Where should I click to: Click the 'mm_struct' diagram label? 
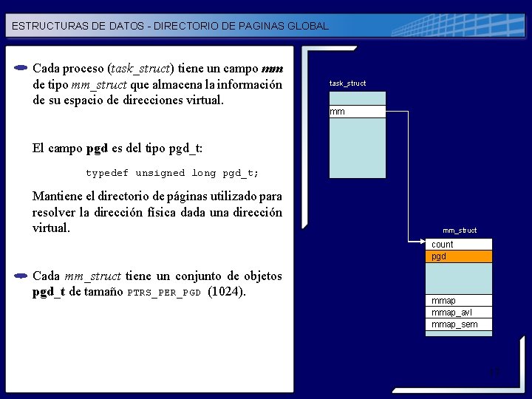tap(460, 231)
